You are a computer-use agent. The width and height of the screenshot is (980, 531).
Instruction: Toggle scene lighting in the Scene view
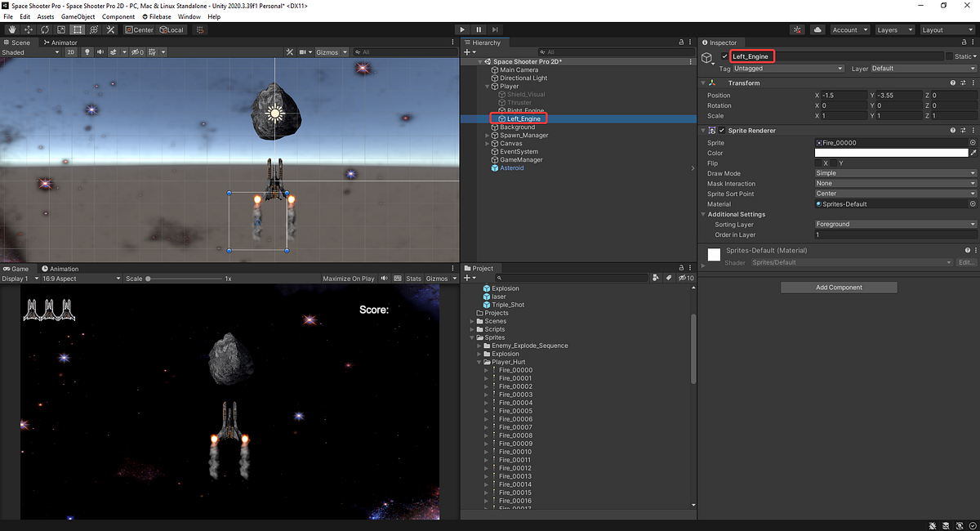tap(87, 51)
